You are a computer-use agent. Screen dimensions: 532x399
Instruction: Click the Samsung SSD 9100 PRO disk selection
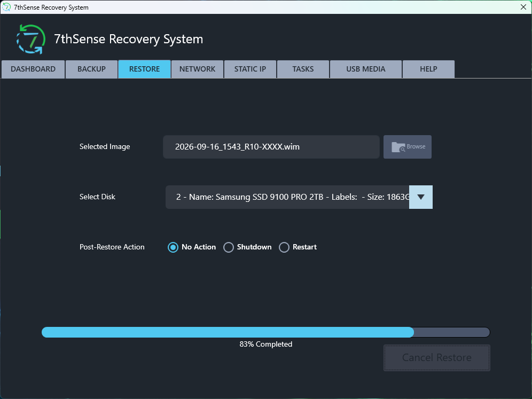287,197
